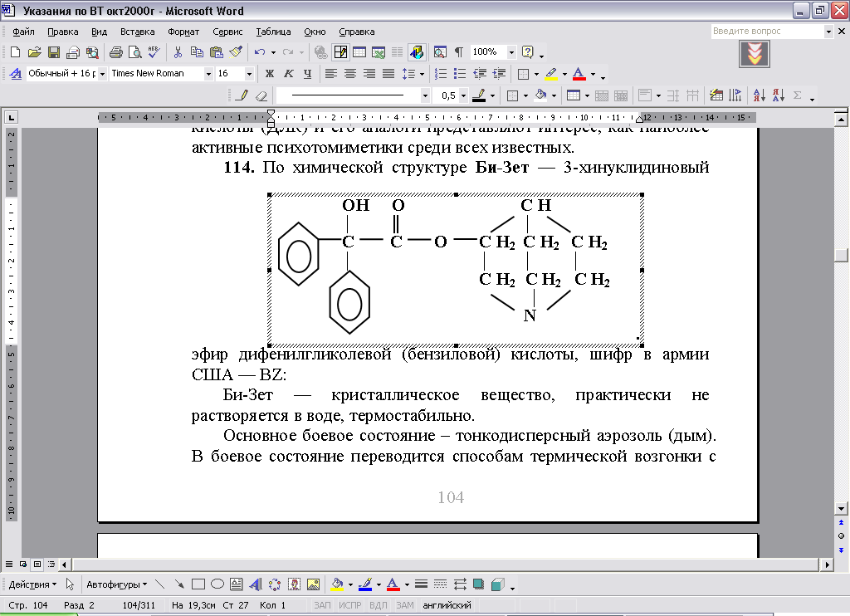Insert a table with the toolbar icon
Image resolution: width=850 pixels, height=616 pixels.
coord(359,52)
